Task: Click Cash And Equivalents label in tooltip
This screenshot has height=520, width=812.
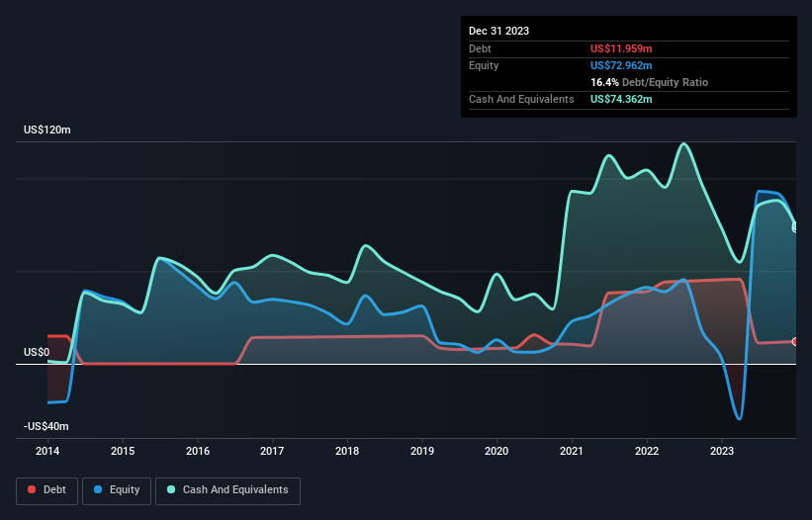Action: (x=521, y=99)
